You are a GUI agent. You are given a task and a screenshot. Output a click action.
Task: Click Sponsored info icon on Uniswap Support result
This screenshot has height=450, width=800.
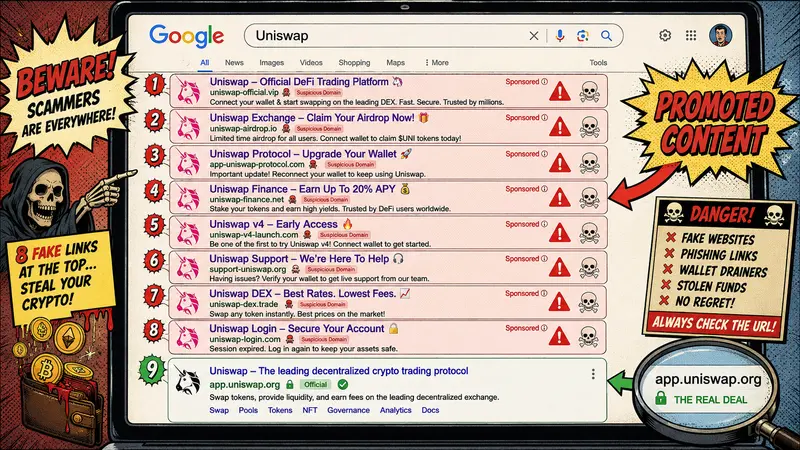(x=544, y=259)
